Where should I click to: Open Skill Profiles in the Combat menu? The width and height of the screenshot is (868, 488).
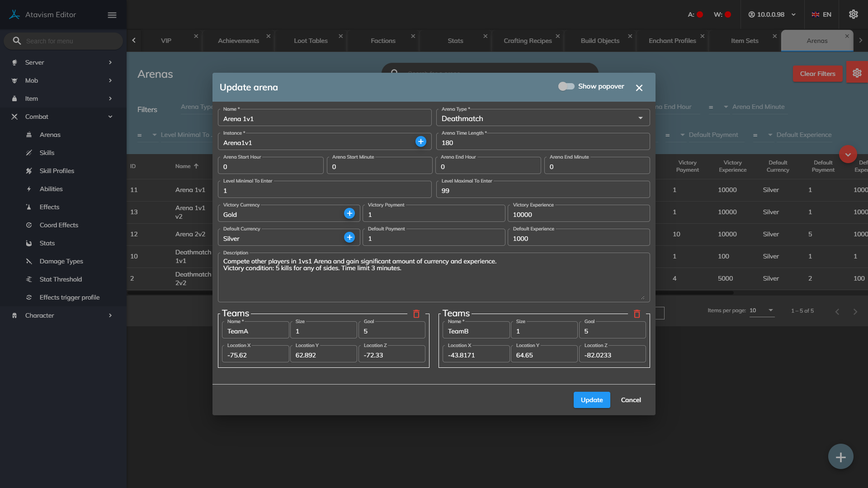pyautogui.click(x=57, y=171)
